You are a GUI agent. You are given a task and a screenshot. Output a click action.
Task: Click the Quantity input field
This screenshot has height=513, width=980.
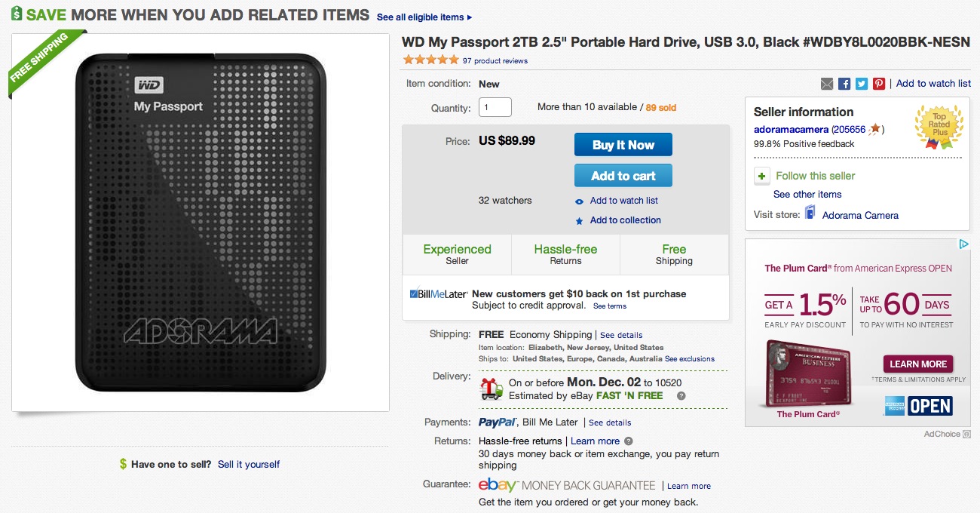pos(495,107)
